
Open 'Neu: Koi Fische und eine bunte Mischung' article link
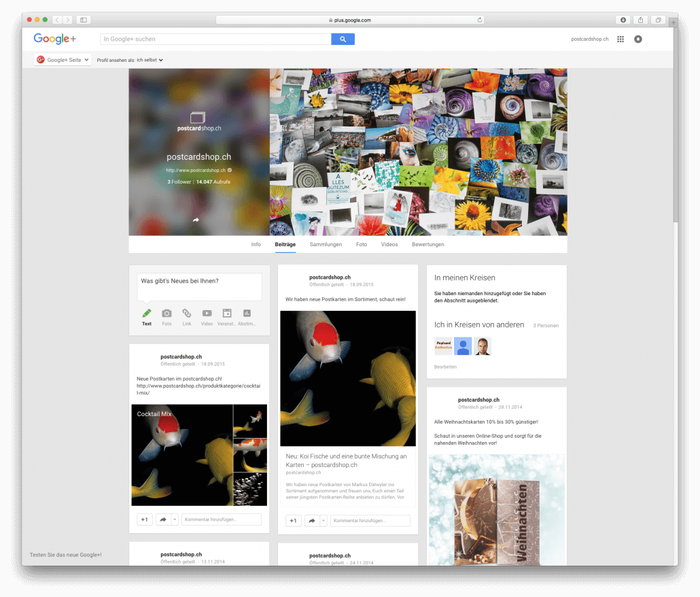[x=346, y=460]
